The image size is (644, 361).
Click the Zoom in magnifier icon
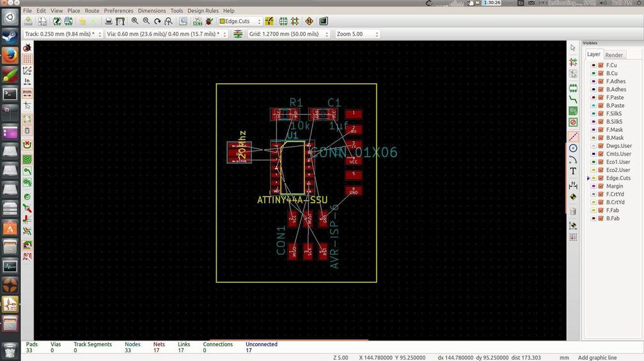[x=135, y=21]
